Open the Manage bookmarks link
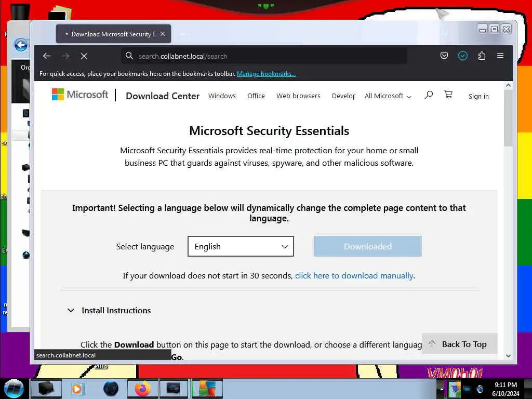 coord(266,74)
